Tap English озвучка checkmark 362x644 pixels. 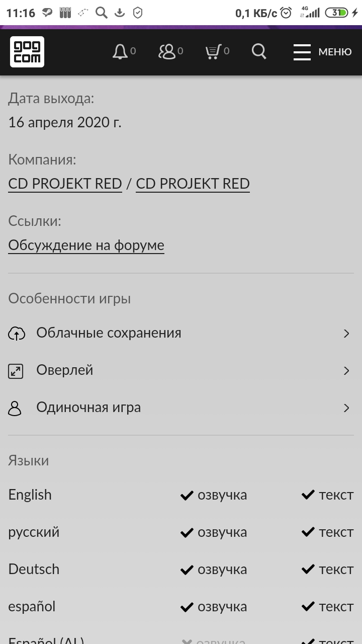tap(187, 496)
